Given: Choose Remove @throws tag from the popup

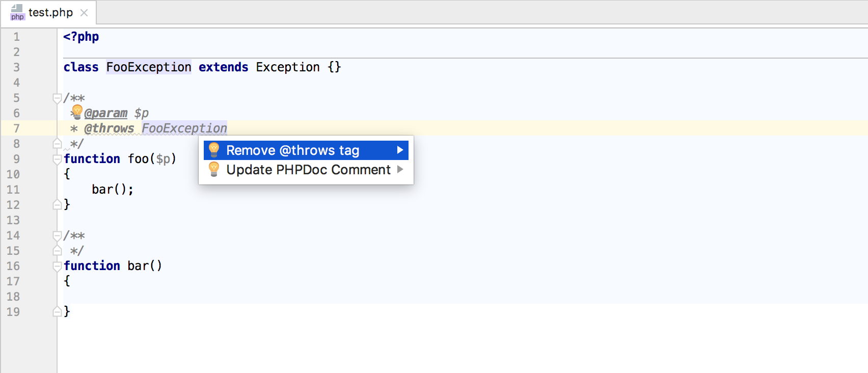Looking at the screenshot, I should (293, 150).
